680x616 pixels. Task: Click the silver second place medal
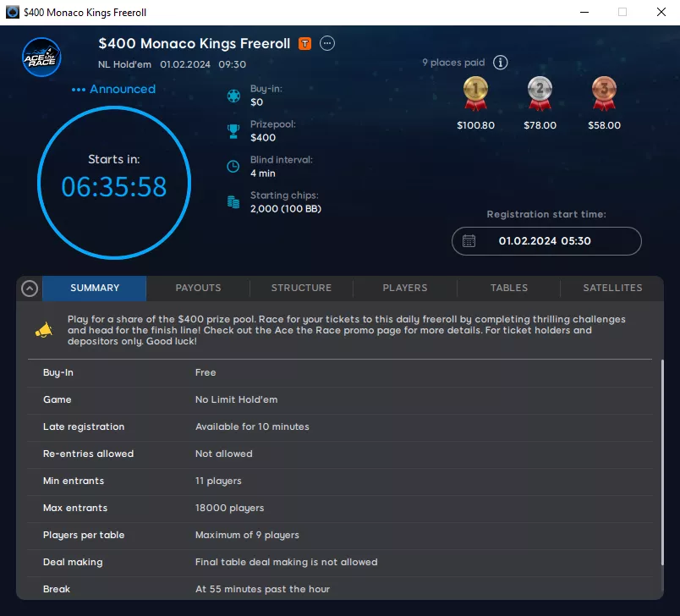pos(540,93)
